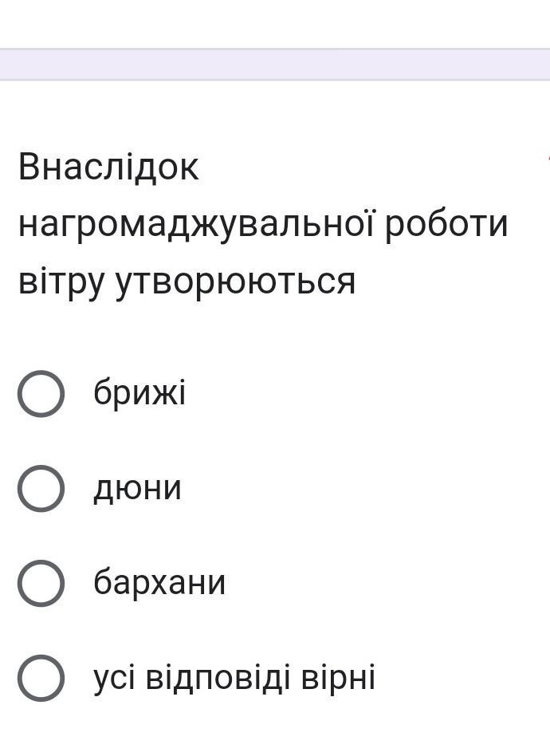Screen dimensions: 550x756
Task: Click the word усі in the last option
Action: (114, 679)
